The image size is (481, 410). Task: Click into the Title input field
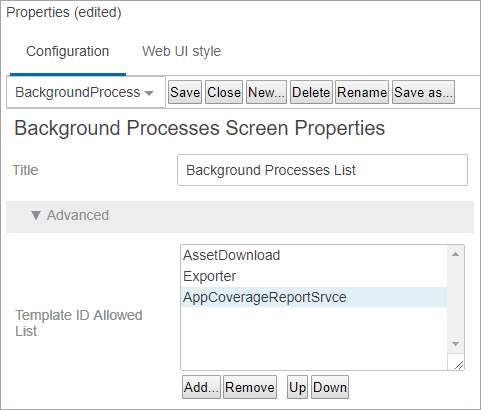pyautogui.click(x=322, y=170)
